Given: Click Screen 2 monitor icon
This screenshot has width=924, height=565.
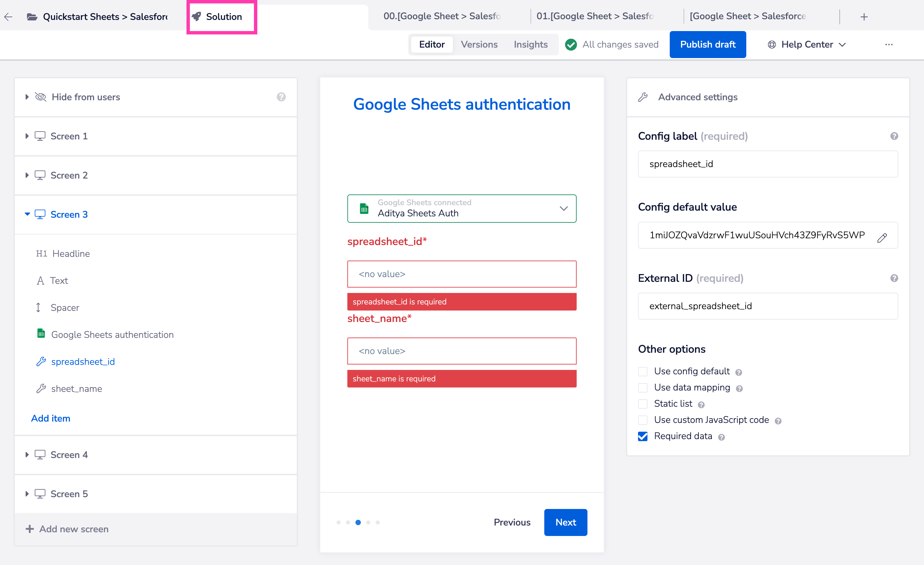Looking at the screenshot, I should 40,175.
